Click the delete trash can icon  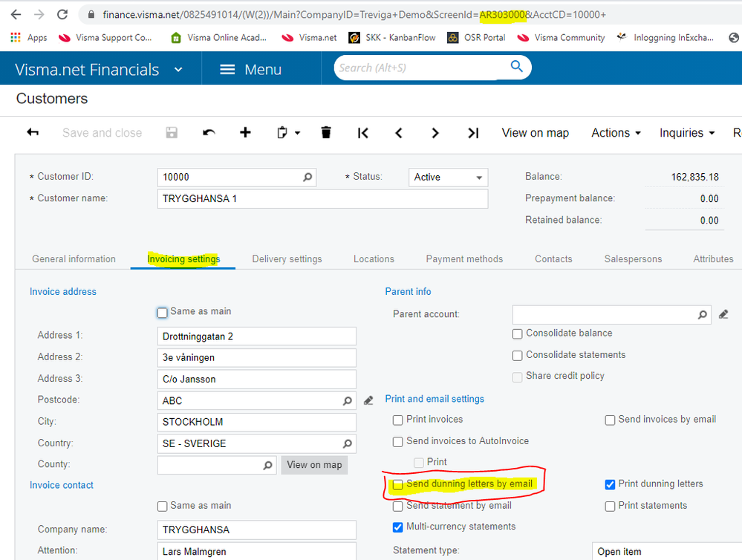325,132
